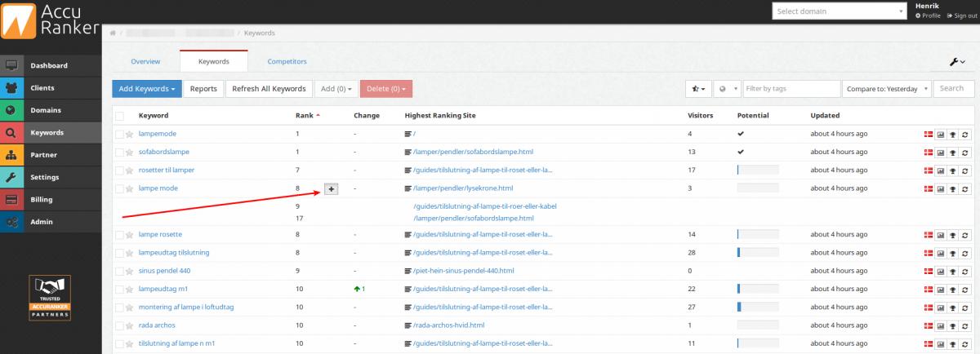Click the Filter by tags field
This screenshot has width=980, height=354.
click(791, 88)
